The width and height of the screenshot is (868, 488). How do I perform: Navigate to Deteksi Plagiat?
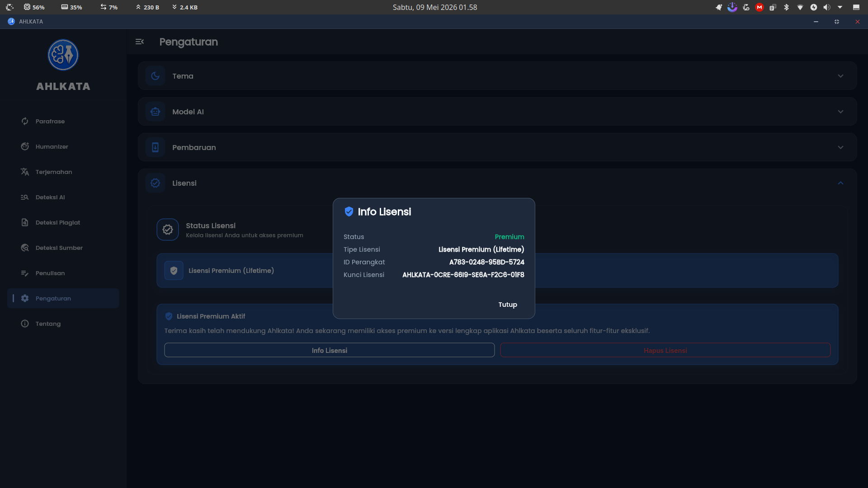[63, 222]
